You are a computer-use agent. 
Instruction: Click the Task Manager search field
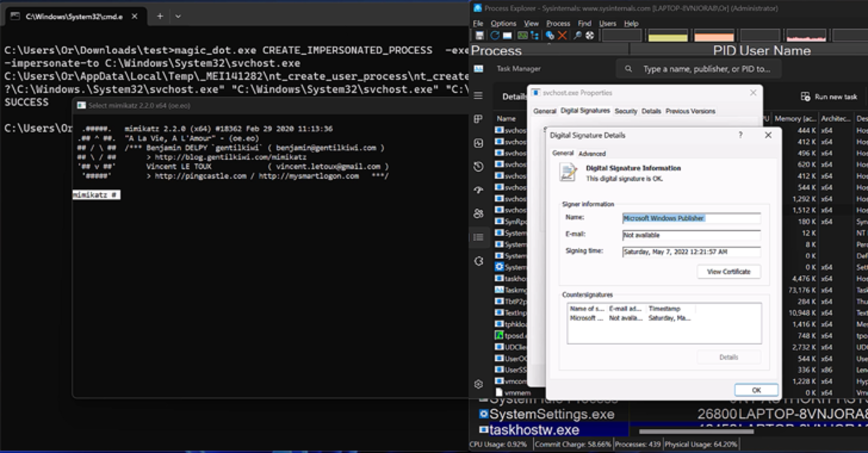click(x=706, y=69)
